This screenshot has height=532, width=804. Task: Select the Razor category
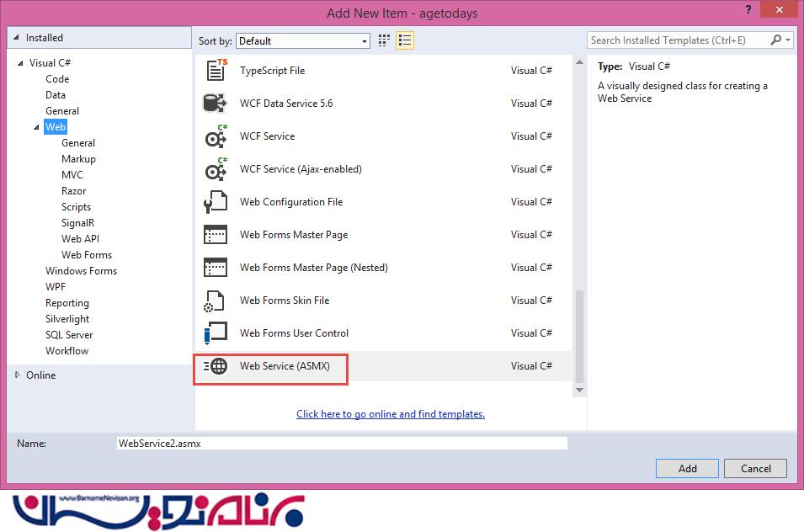74,190
